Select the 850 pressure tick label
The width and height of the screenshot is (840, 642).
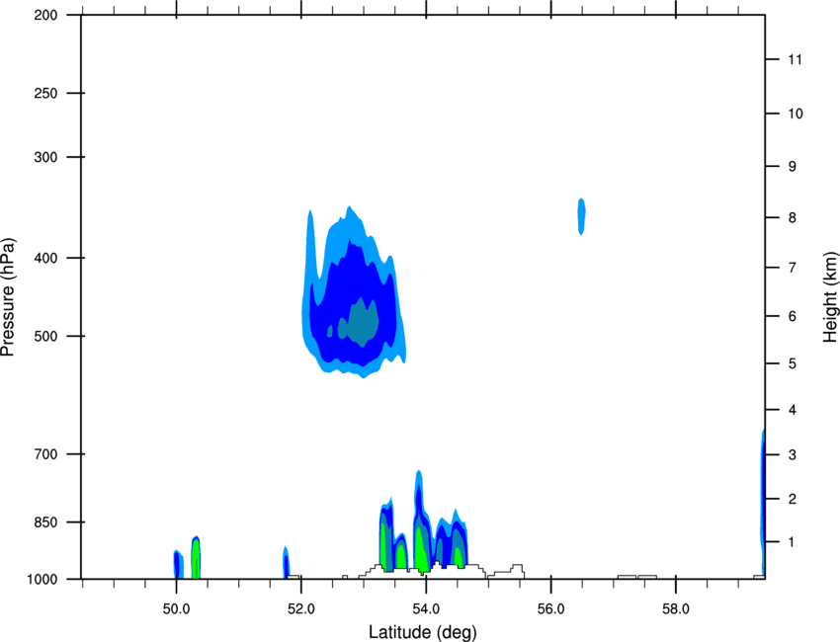coord(45,522)
